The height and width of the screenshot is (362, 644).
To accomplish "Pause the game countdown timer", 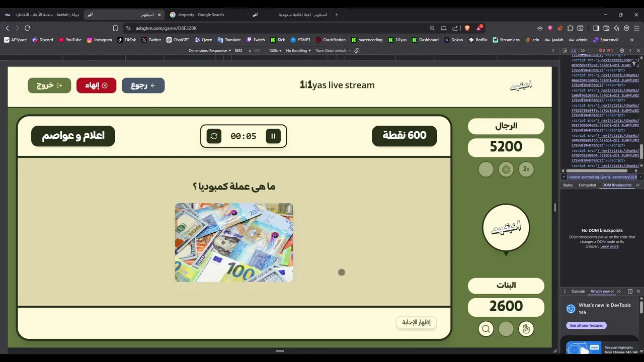I will pyautogui.click(x=273, y=136).
